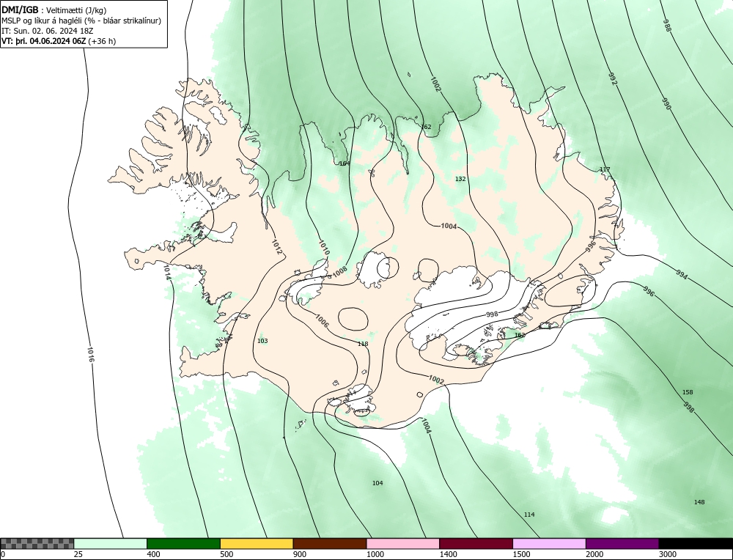Click the 994 isobar label
This screenshot has width=733, height=560.
pos(682,274)
